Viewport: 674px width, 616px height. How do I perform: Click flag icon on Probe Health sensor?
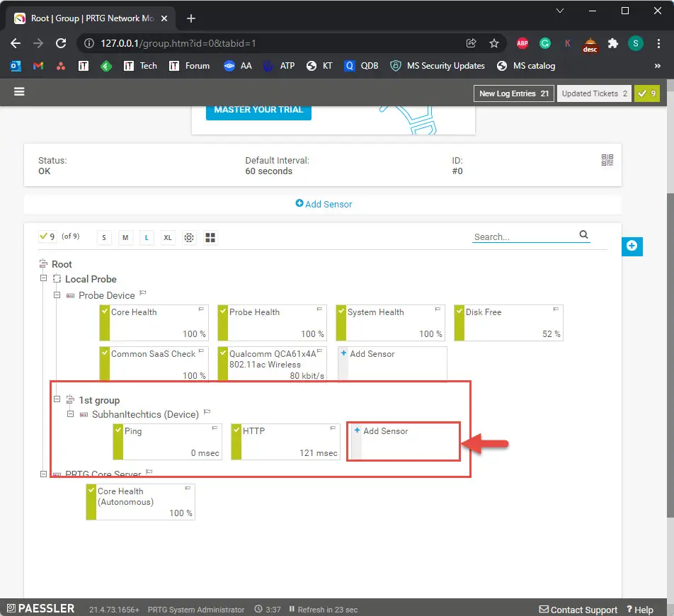pyautogui.click(x=319, y=309)
